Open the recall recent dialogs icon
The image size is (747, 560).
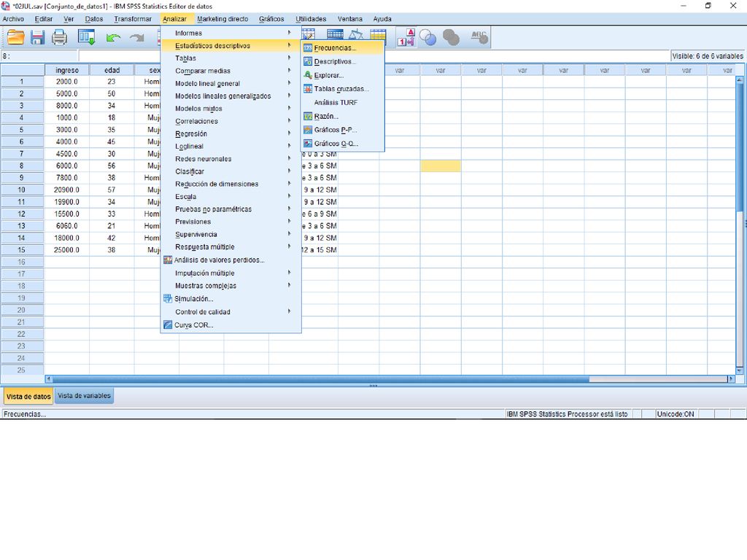(87, 37)
